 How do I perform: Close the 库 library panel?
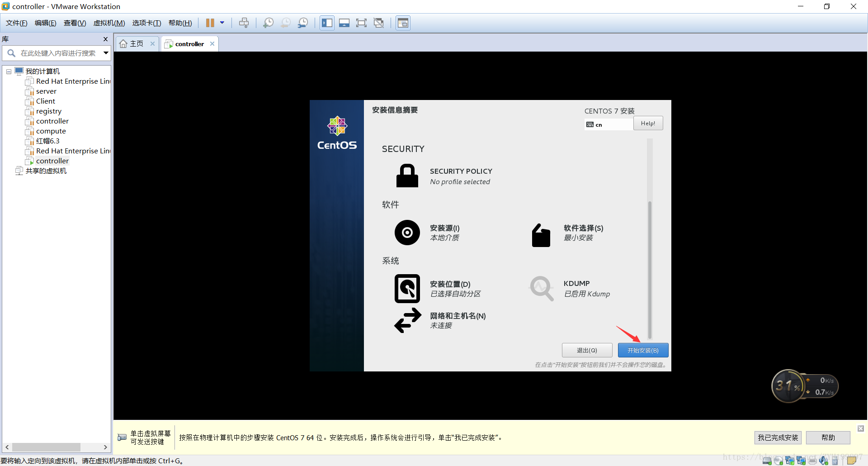[106, 39]
